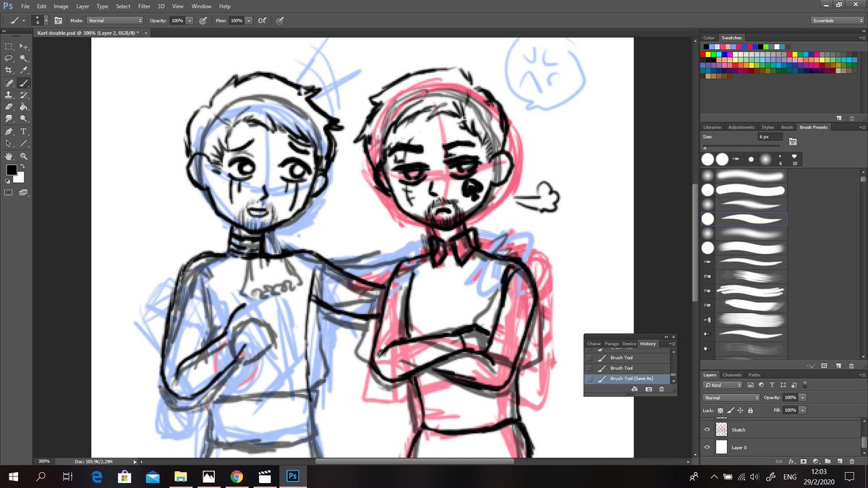Select the Crop tool
The image size is (868, 488).
pyautogui.click(x=9, y=70)
